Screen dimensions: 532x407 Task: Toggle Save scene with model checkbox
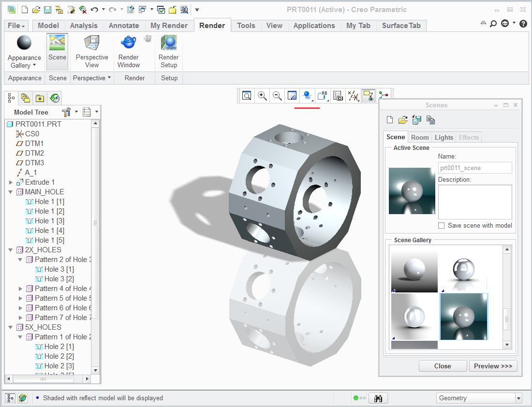pyautogui.click(x=441, y=226)
